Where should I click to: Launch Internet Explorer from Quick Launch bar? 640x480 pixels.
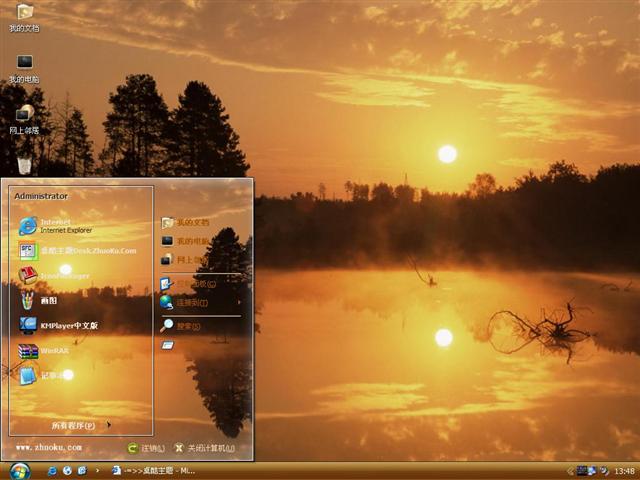click(x=67, y=470)
